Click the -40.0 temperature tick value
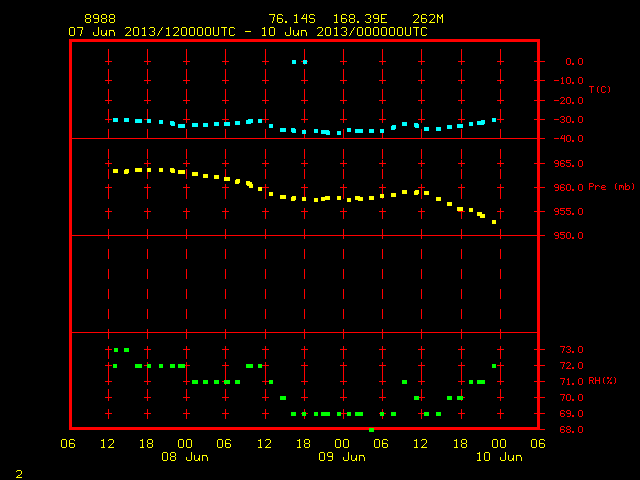 coord(569,139)
